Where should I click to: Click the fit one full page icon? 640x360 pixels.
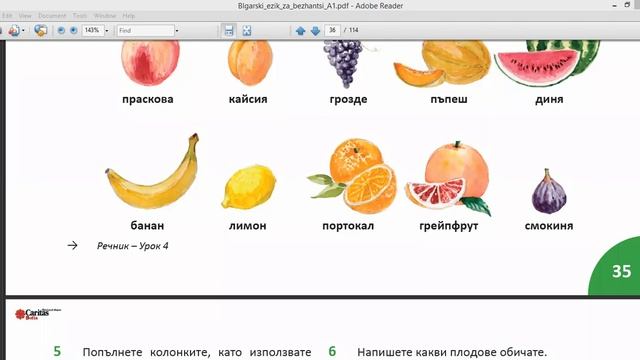click(x=247, y=30)
